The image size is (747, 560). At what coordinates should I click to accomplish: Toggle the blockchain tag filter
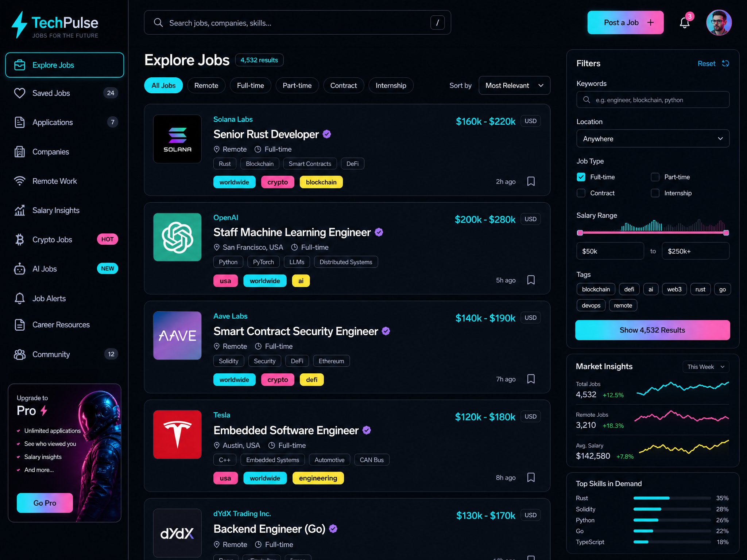(596, 289)
